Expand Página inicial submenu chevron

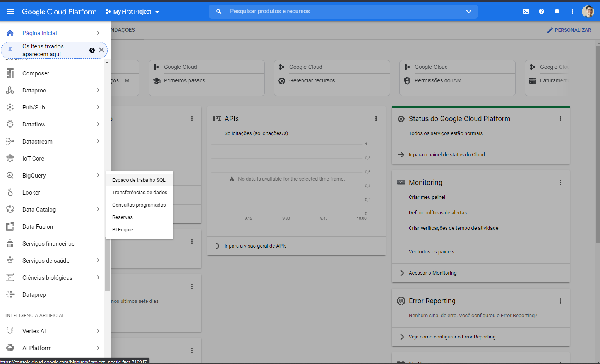pyautogui.click(x=98, y=33)
